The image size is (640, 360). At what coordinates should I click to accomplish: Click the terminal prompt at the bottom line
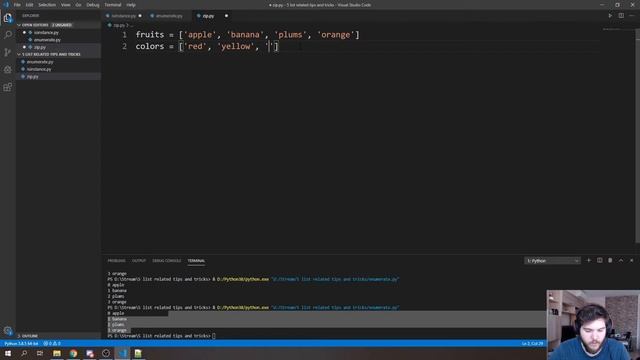pos(160,336)
